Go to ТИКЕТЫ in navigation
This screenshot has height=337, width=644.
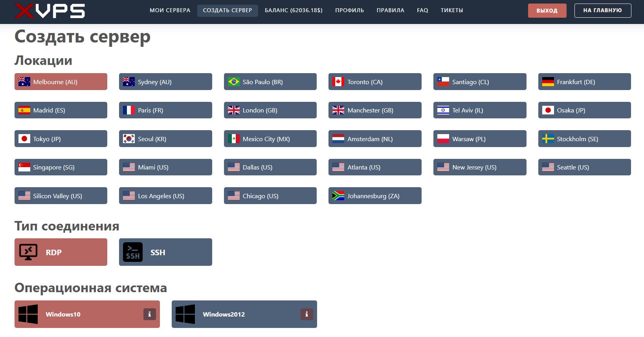click(x=451, y=11)
